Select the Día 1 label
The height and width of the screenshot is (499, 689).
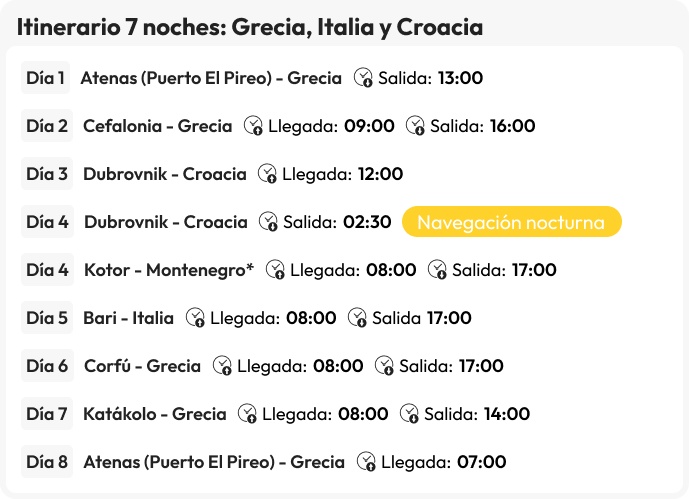[46, 78]
